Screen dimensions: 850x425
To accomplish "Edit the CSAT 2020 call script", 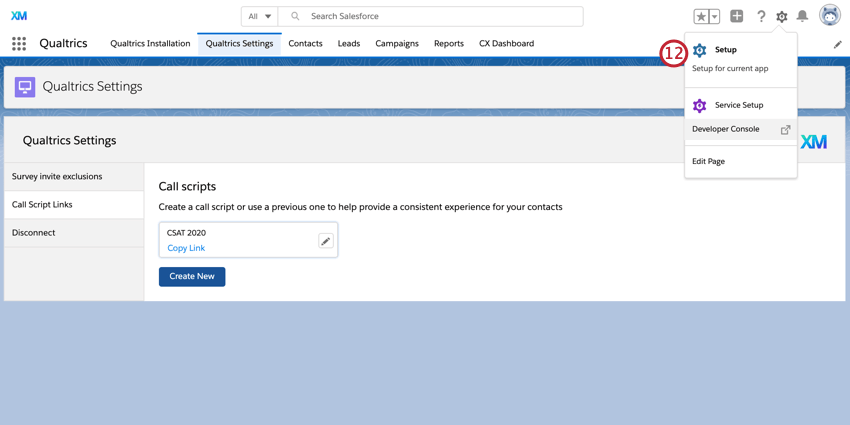I will pyautogui.click(x=326, y=241).
